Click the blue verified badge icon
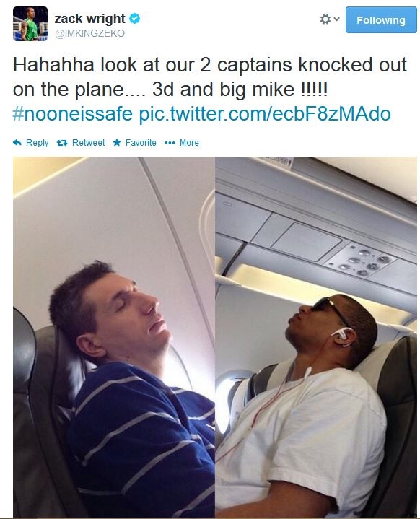Screen dimensions: 420x519 pos(134,19)
